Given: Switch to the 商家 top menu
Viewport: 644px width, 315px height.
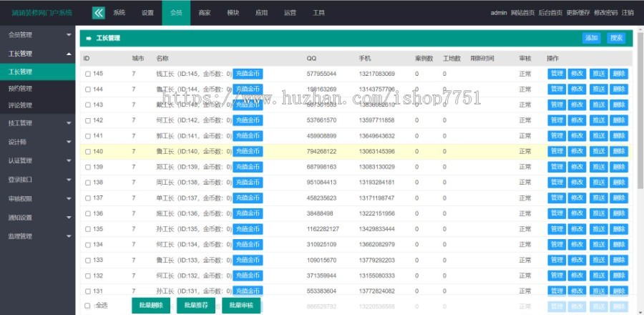Looking at the screenshot, I should coord(205,13).
